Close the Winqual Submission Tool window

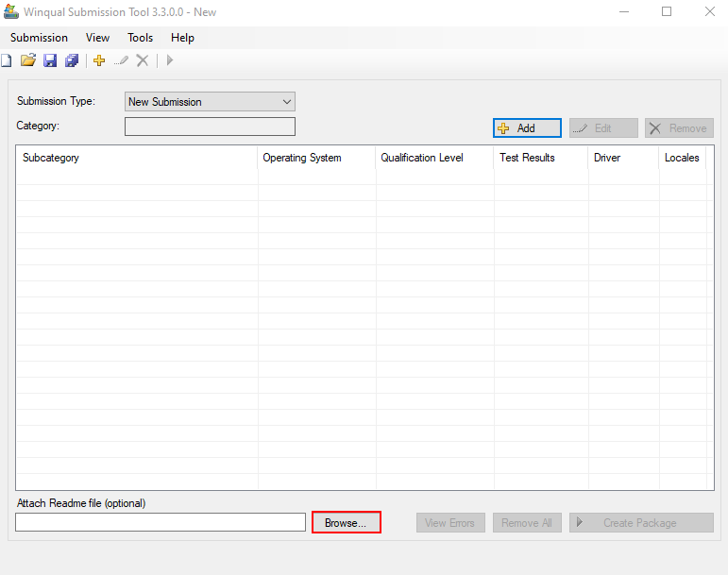tap(709, 11)
